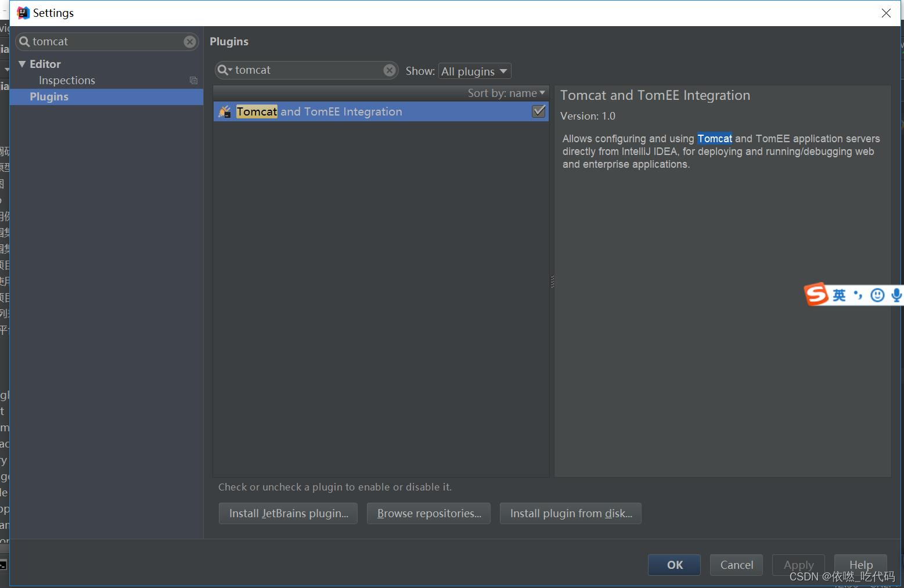This screenshot has width=904, height=588.
Task: Disable the Tomcat and TomEE Integration checkbox
Action: point(539,111)
